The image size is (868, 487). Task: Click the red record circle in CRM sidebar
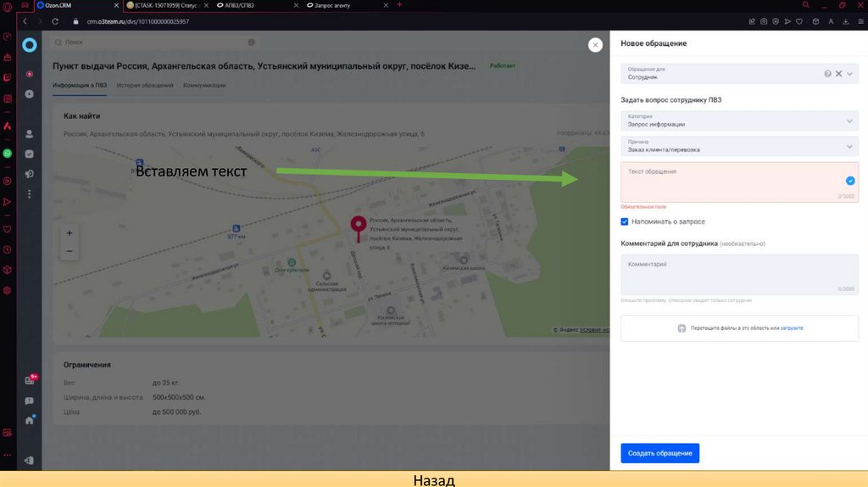30,74
